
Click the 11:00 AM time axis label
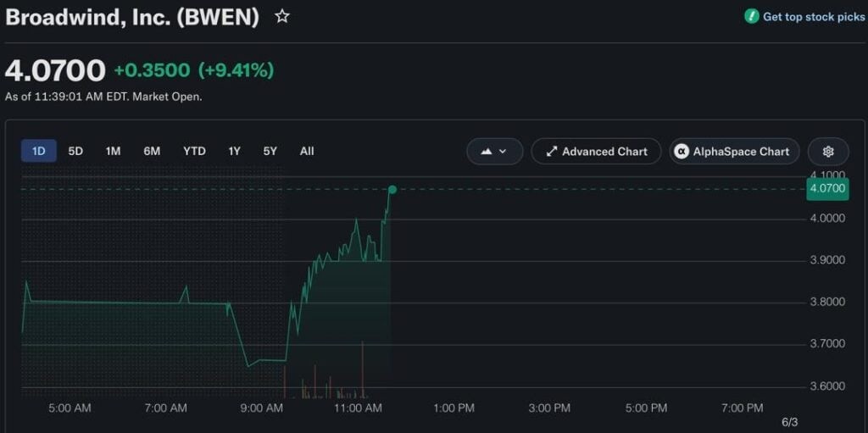tap(359, 408)
